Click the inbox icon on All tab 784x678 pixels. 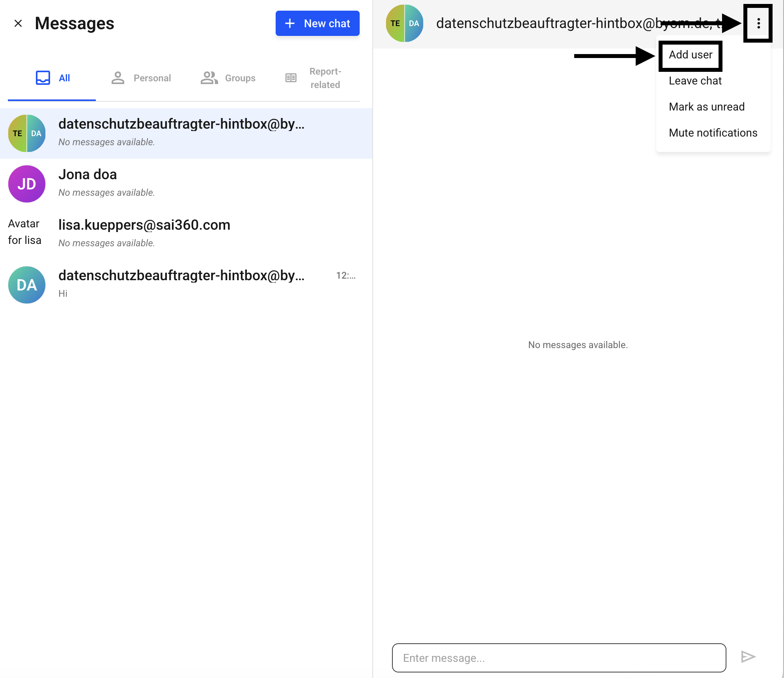[x=43, y=78]
